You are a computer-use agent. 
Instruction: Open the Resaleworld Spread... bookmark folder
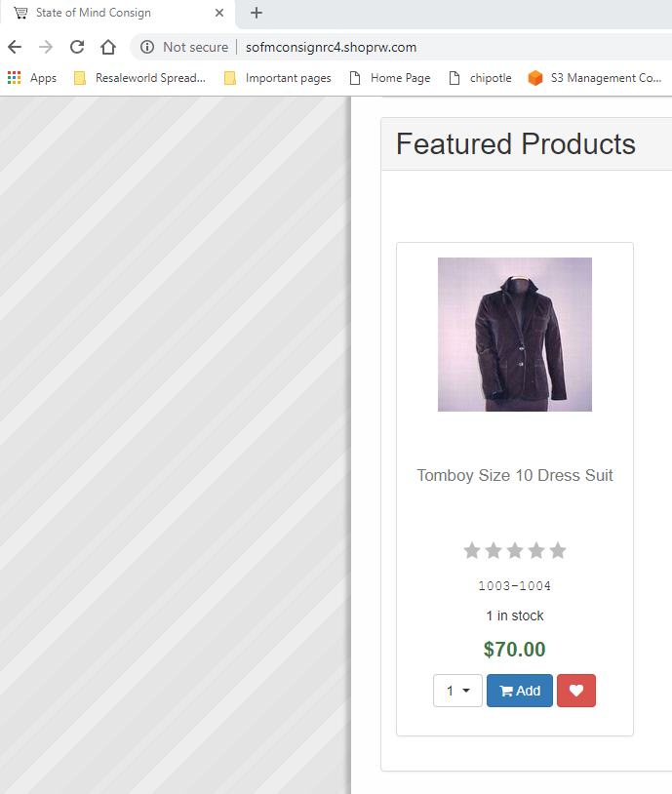139,78
